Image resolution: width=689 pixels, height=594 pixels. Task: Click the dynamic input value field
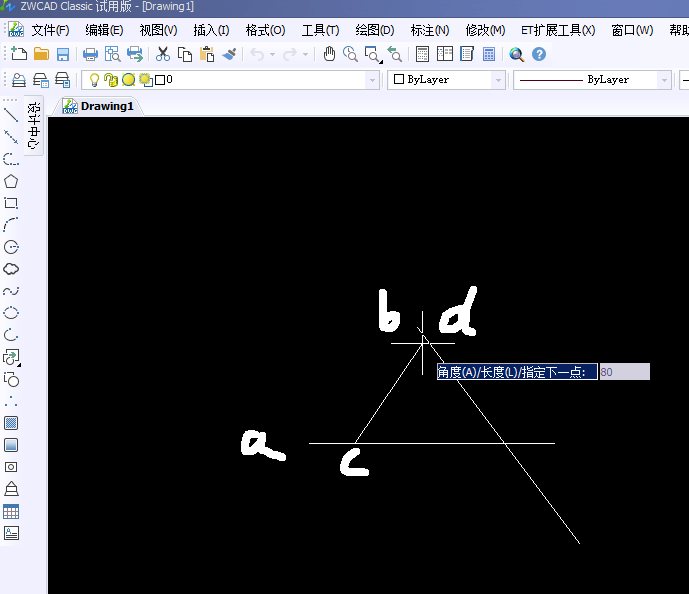click(624, 372)
